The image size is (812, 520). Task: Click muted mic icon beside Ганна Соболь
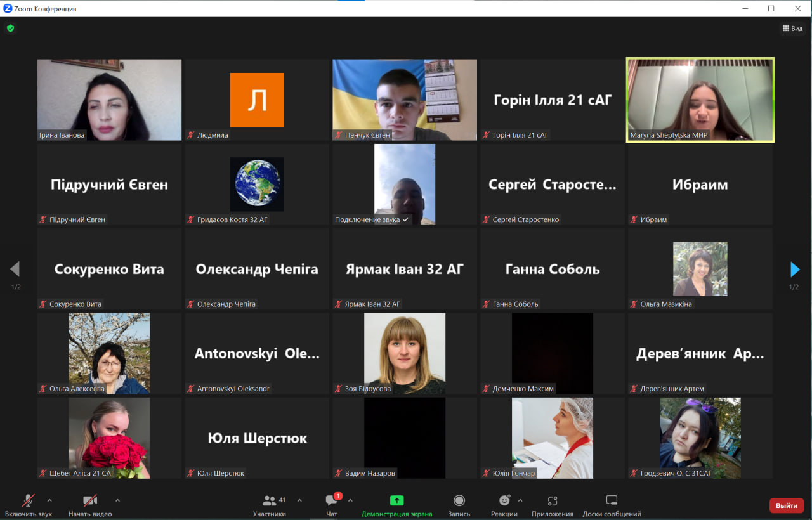pyautogui.click(x=487, y=304)
